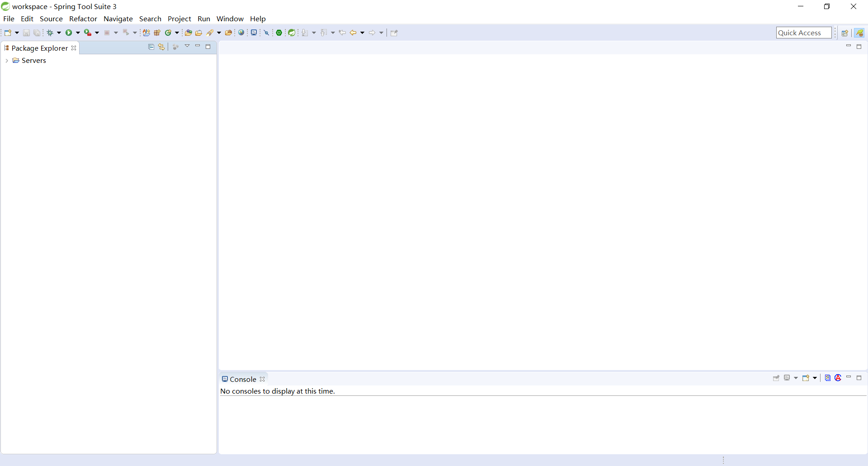The width and height of the screenshot is (868, 466).
Task: Click the Pin Editor icon in toolbar
Action: point(394,33)
